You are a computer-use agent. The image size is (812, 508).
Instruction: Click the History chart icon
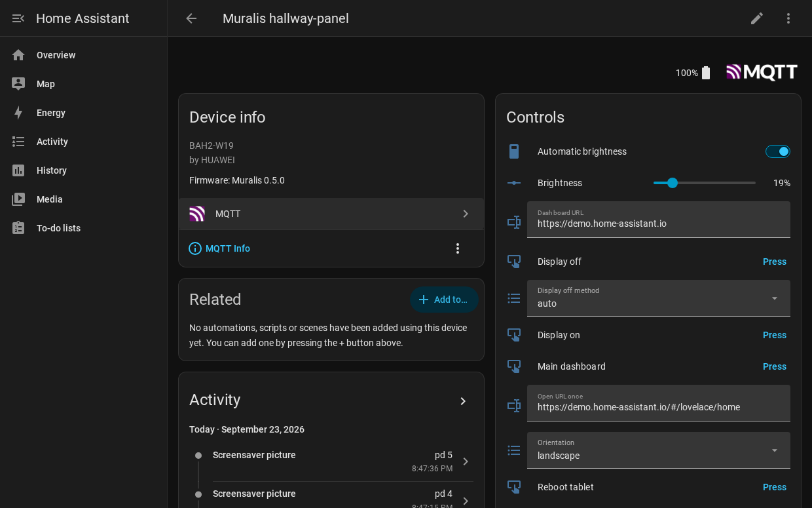click(18, 170)
